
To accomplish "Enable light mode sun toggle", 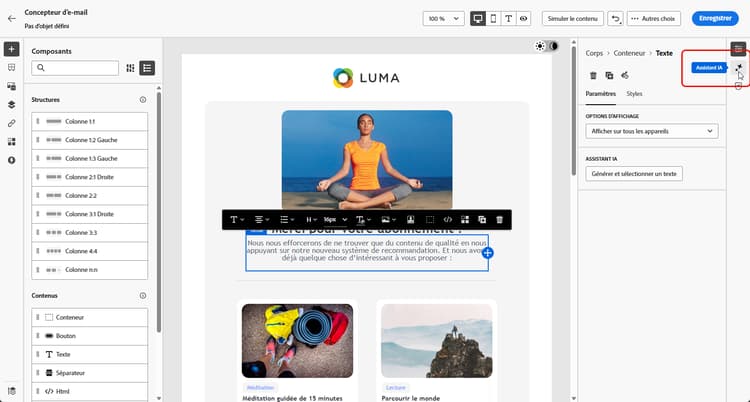I will (540, 46).
